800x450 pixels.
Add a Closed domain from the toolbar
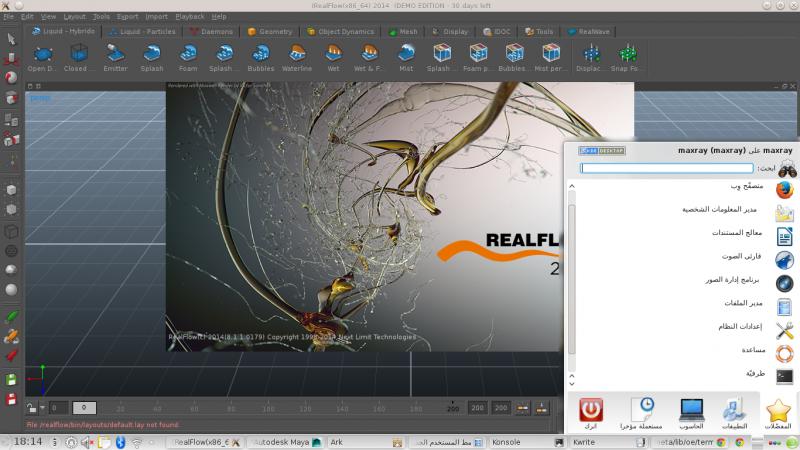click(x=79, y=53)
